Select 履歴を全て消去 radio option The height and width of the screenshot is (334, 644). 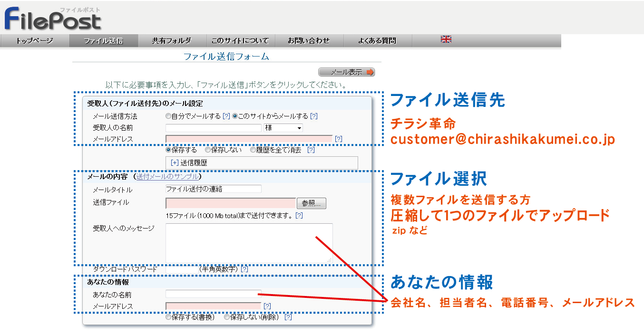tap(253, 150)
